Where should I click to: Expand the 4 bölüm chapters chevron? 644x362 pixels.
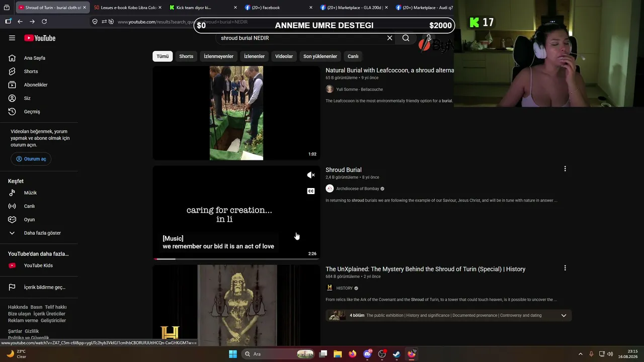tap(563, 316)
